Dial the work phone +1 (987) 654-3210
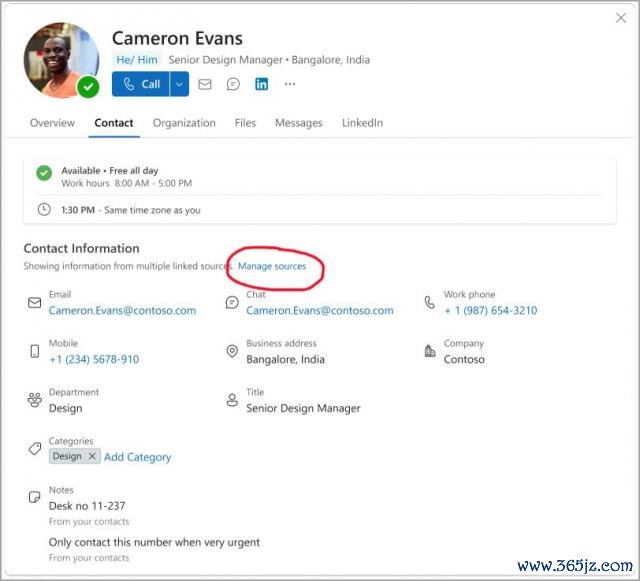The image size is (640, 581). coord(491,311)
